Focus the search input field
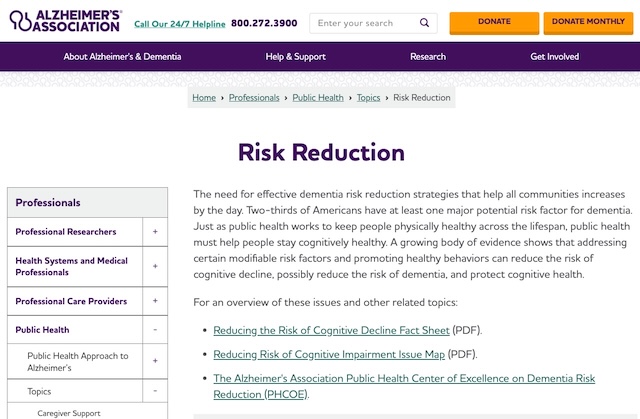This screenshot has width=640, height=419. pyautogui.click(x=364, y=23)
